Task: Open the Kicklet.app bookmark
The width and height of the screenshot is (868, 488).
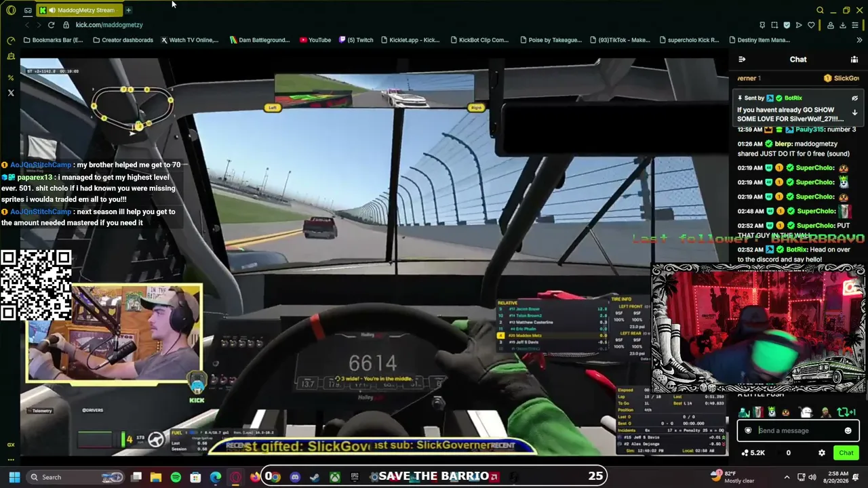Action: [x=410, y=40]
